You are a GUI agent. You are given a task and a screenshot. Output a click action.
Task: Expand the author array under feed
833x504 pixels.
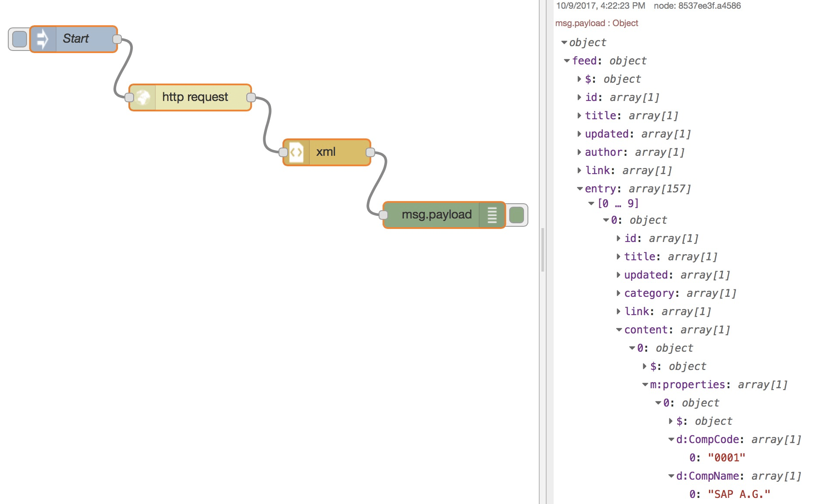(579, 152)
